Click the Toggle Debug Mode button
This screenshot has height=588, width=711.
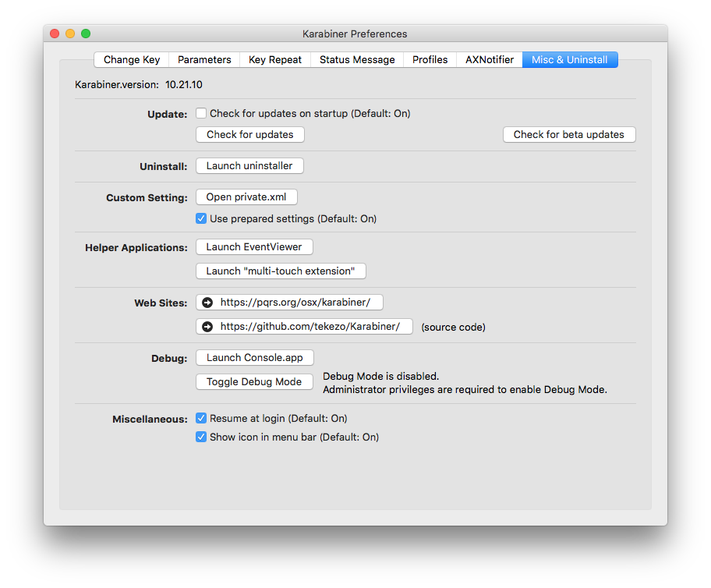pos(254,382)
